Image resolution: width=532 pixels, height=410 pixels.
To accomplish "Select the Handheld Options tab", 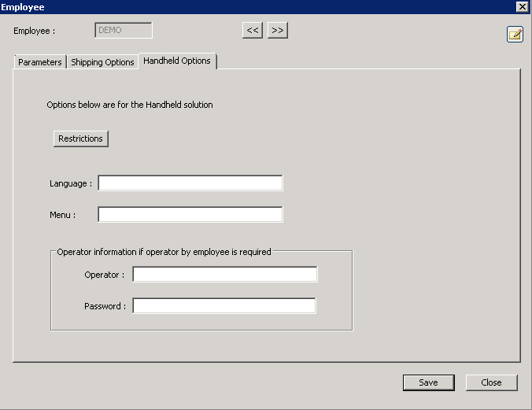I will pos(177,61).
